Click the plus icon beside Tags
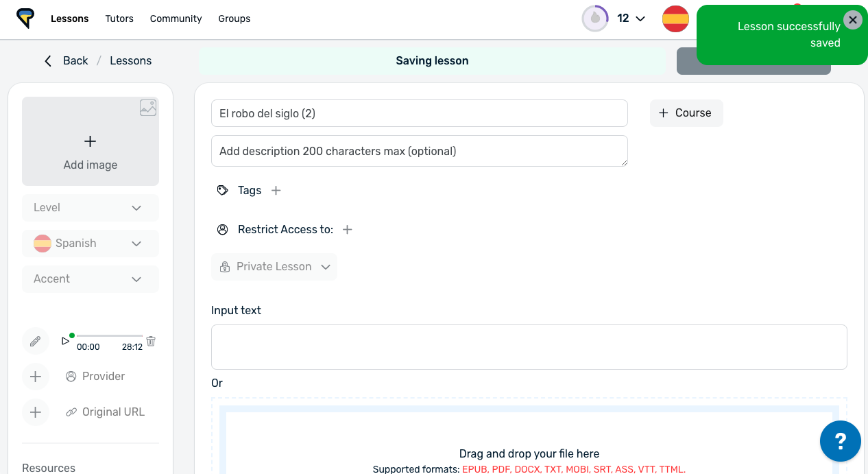868x474 pixels. [x=276, y=191]
